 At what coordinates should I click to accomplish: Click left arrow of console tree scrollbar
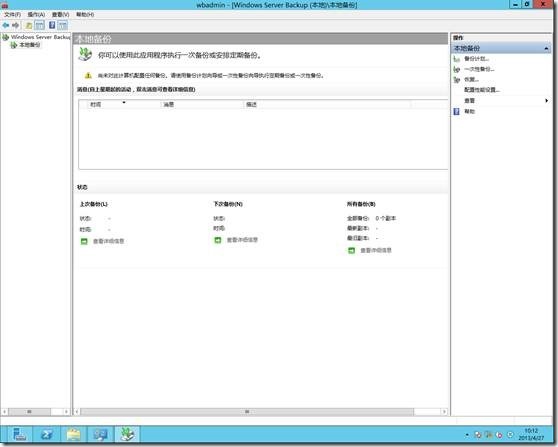pyautogui.click(x=5, y=412)
